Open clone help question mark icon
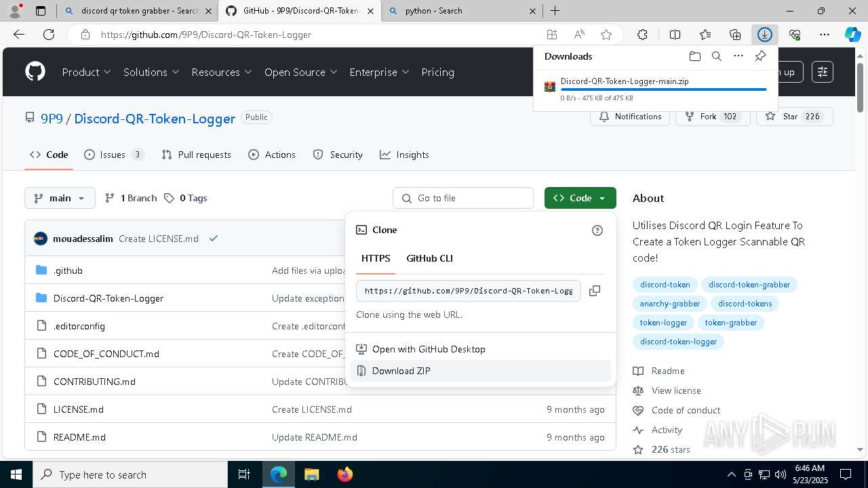Screen dimensions: 868x488 (x=597, y=230)
